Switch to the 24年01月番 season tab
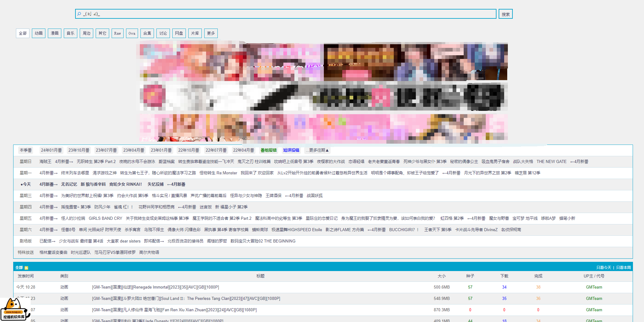644x322 pixels. [x=51, y=150]
